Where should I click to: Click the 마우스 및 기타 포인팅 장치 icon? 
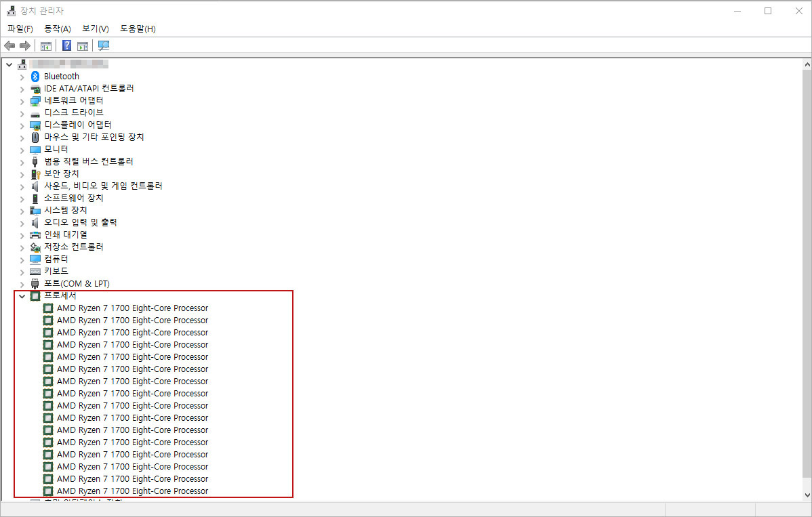35,137
